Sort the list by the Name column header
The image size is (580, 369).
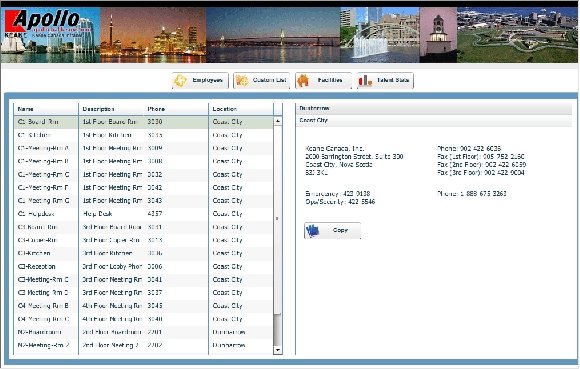pyautogui.click(x=46, y=109)
